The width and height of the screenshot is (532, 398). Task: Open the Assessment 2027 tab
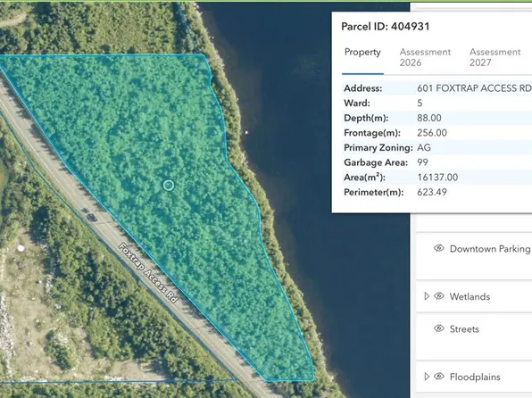[x=495, y=57]
